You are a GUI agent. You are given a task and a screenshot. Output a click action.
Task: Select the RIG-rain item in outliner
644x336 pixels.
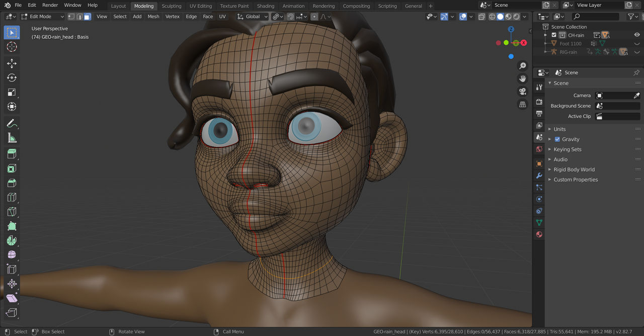point(569,52)
